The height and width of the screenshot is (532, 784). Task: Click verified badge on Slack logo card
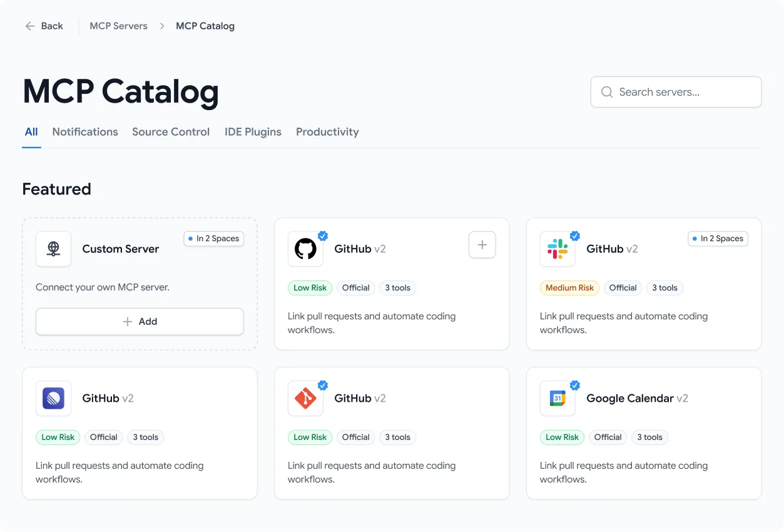pyautogui.click(x=575, y=236)
